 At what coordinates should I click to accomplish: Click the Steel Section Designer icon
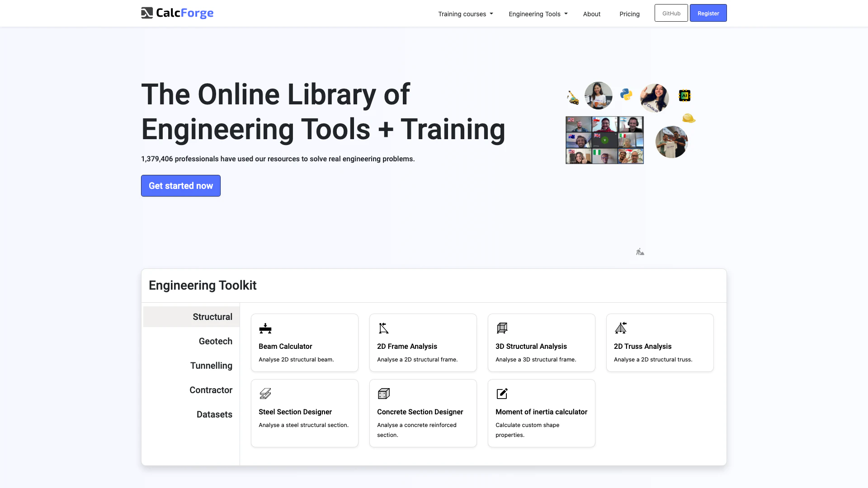[x=265, y=394]
